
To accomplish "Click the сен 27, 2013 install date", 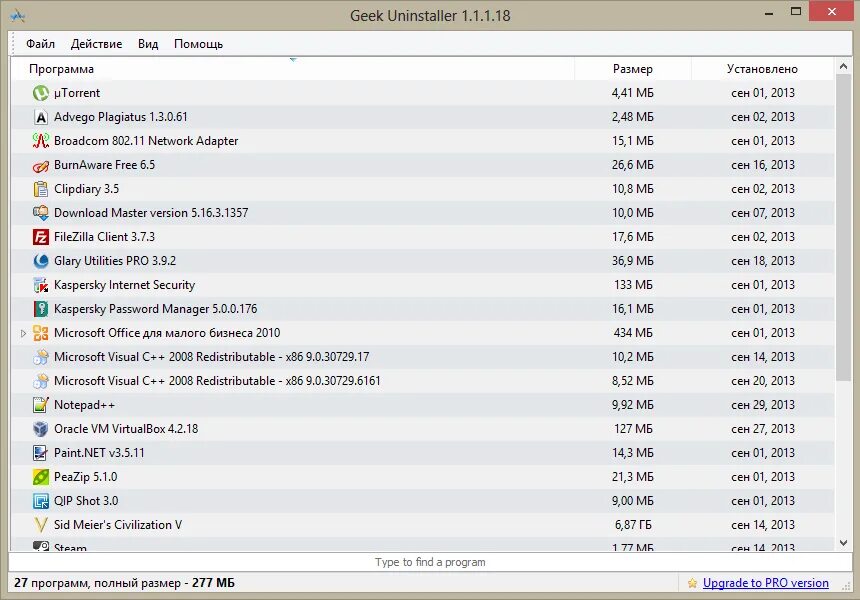I will [763, 429].
